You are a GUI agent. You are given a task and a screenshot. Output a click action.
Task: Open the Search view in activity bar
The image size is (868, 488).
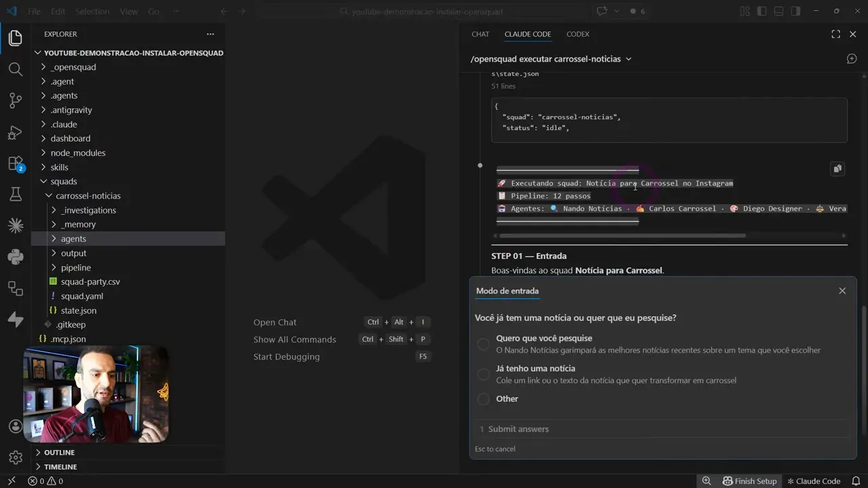point(15,69)
